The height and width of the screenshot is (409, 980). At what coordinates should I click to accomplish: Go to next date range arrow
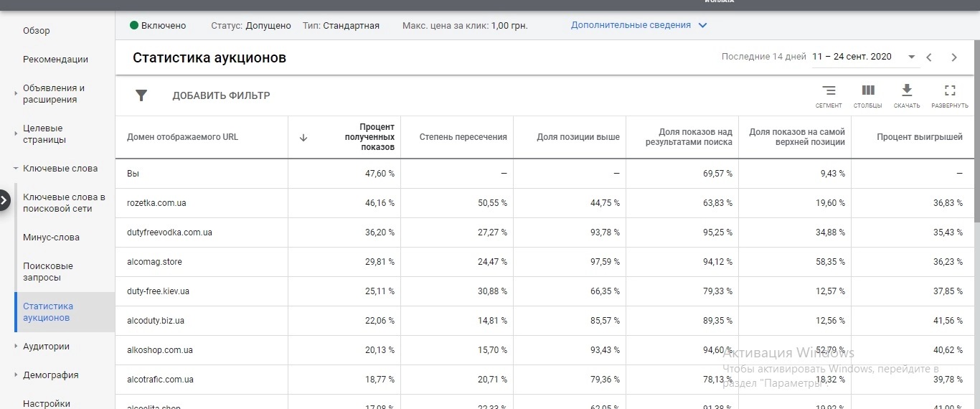click(954, 57)
